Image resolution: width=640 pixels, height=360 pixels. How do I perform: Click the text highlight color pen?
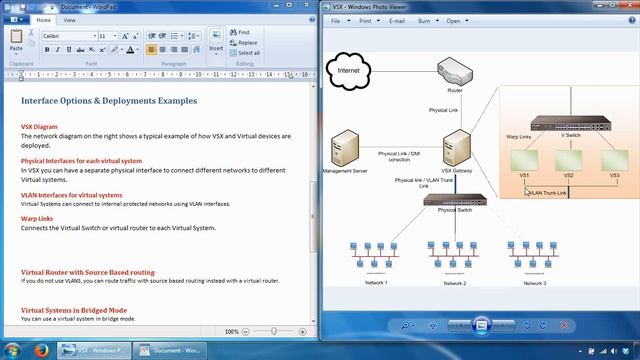(115, 50)
